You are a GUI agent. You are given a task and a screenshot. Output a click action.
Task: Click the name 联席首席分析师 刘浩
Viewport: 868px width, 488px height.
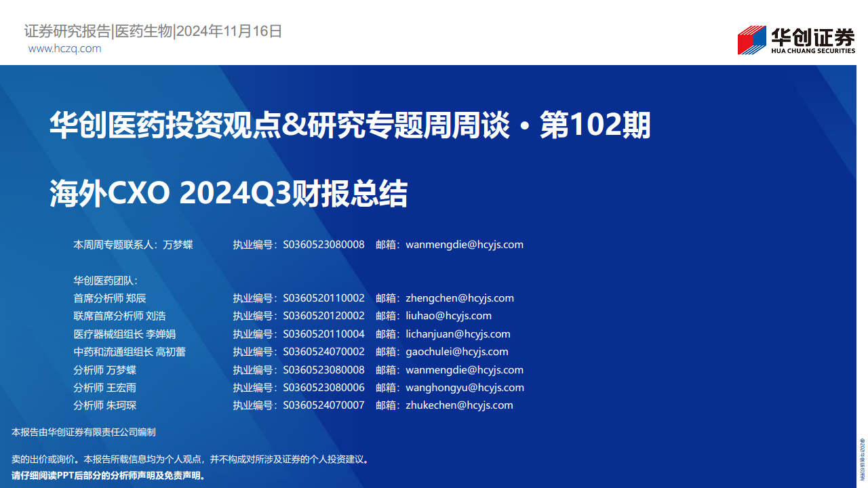[119, 316]
